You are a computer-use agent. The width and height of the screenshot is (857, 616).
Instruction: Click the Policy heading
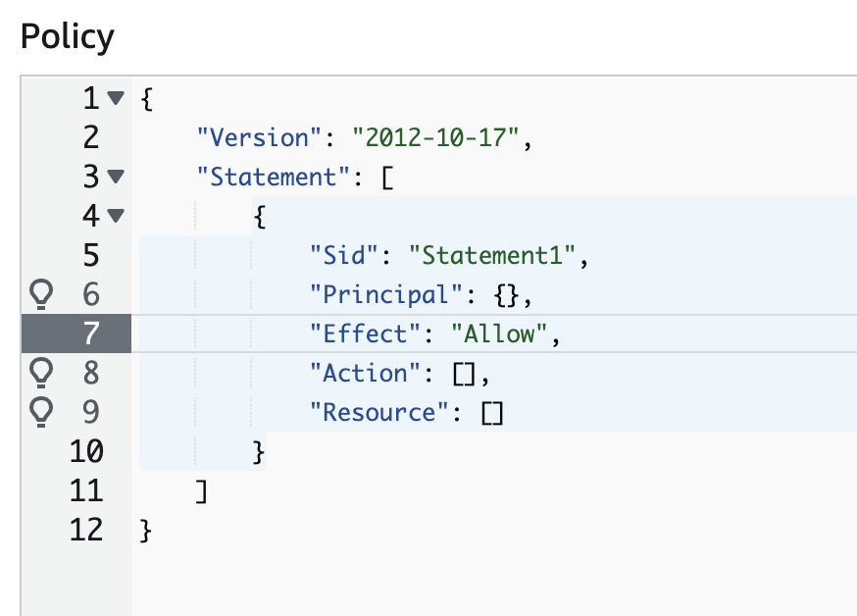point(67,36)
